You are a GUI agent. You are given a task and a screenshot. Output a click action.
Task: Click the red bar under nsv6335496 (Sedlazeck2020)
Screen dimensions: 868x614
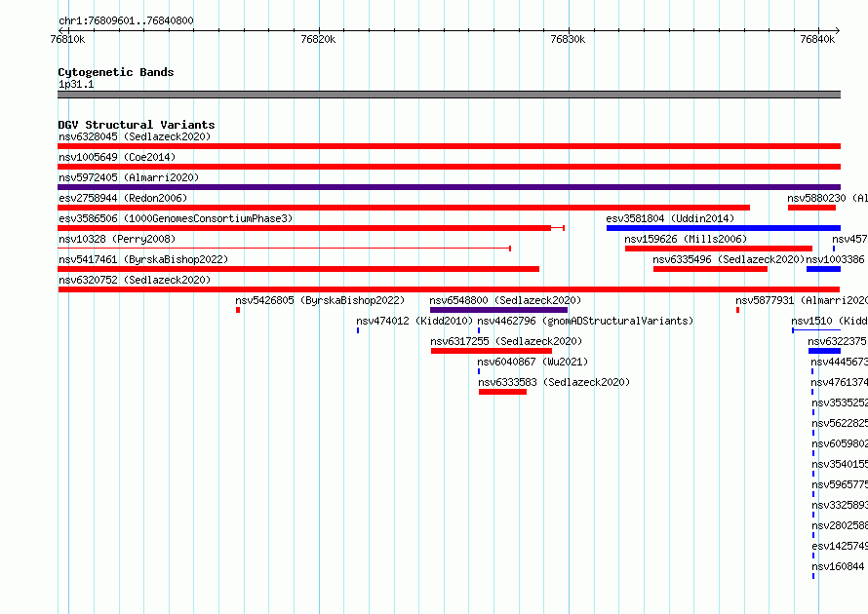(710, 269)
